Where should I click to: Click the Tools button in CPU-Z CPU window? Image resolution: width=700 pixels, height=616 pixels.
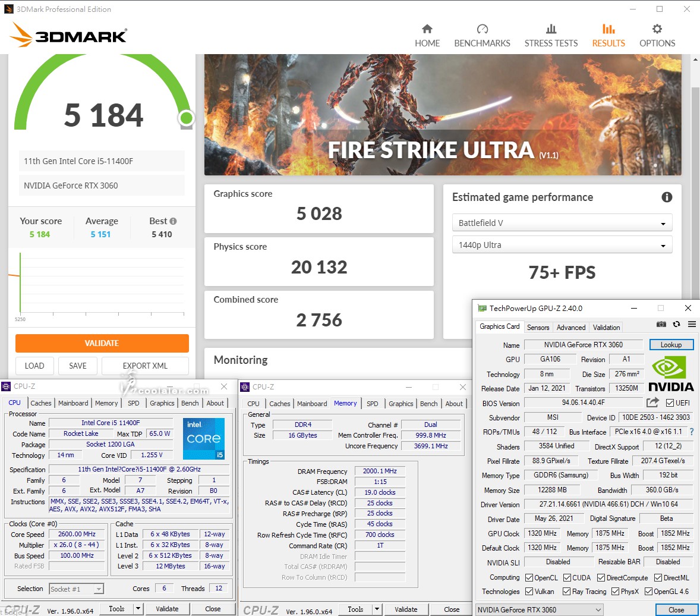[x=116, y=608]
